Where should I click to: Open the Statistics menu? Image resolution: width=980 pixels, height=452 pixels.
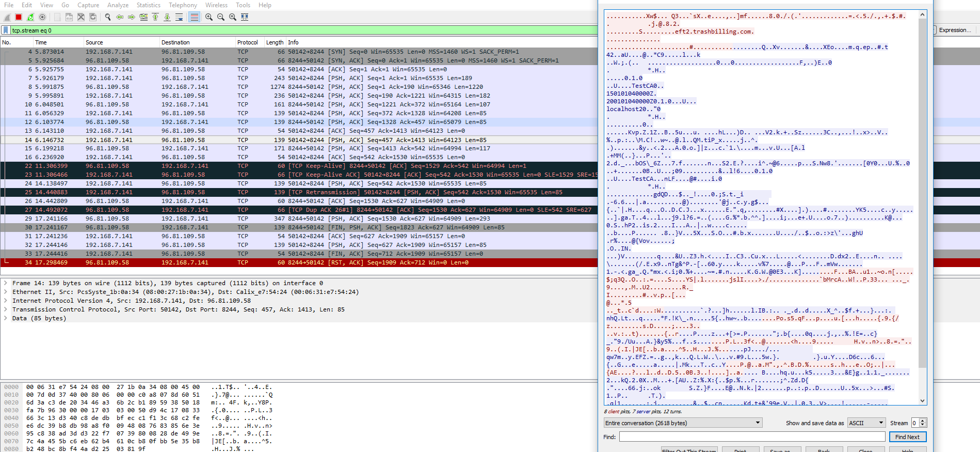(149, 5)
